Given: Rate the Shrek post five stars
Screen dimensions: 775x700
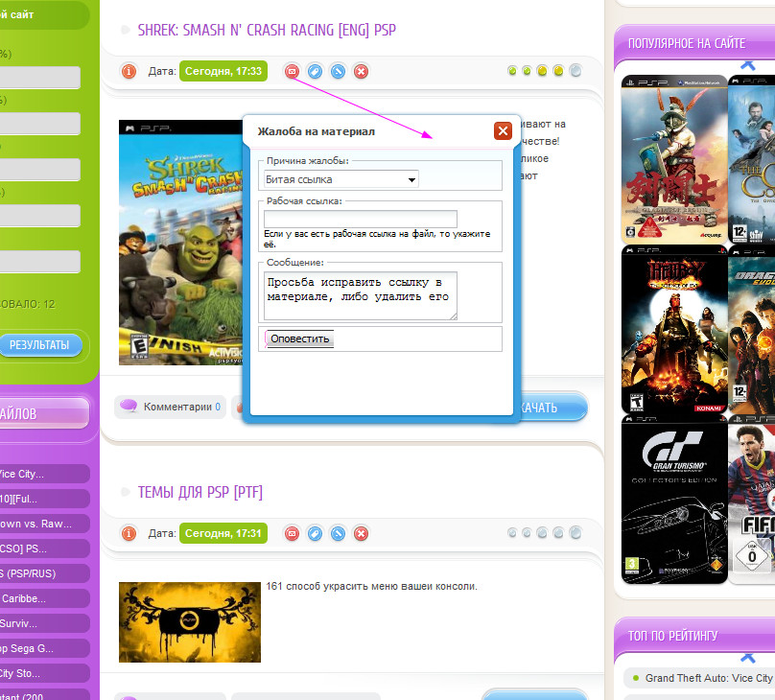Looking at the screenshot, I should tap(575, 71).
